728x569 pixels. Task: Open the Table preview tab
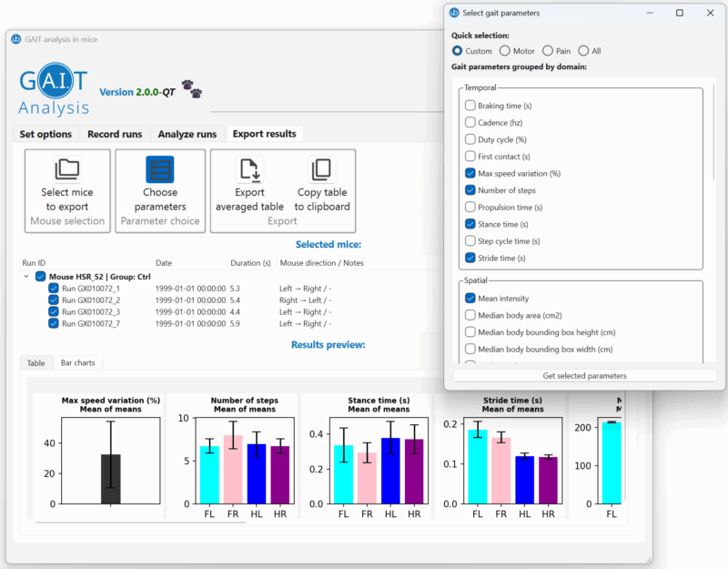click(x=35, y=363)
